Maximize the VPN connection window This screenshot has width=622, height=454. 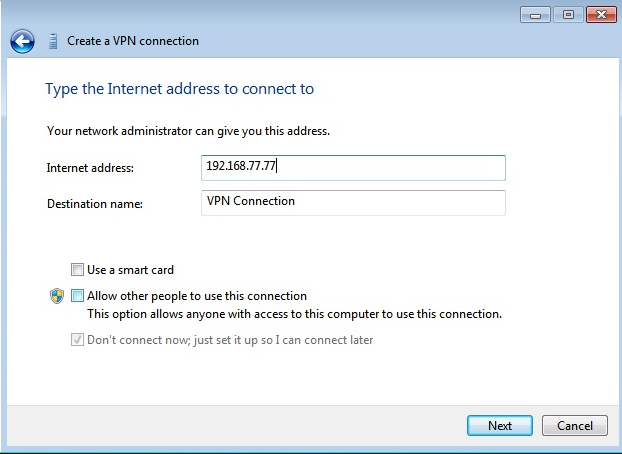pos(567,16)
